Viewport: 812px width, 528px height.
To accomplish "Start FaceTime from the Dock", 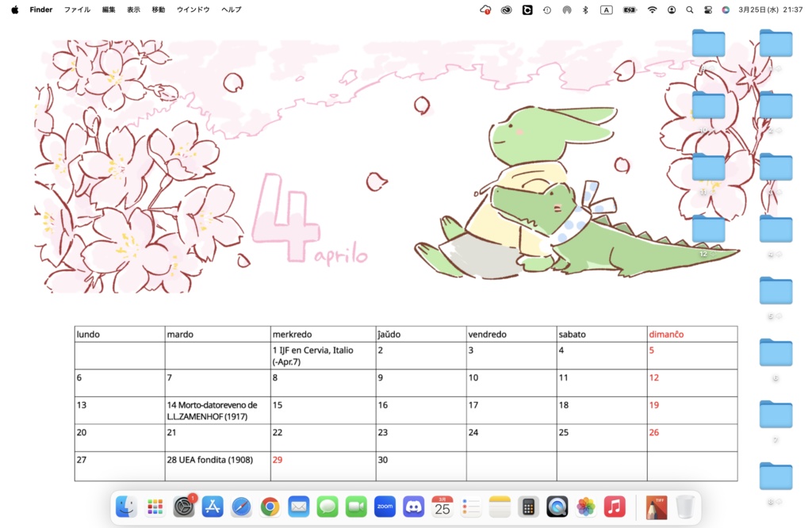I will tap(356, 507).
